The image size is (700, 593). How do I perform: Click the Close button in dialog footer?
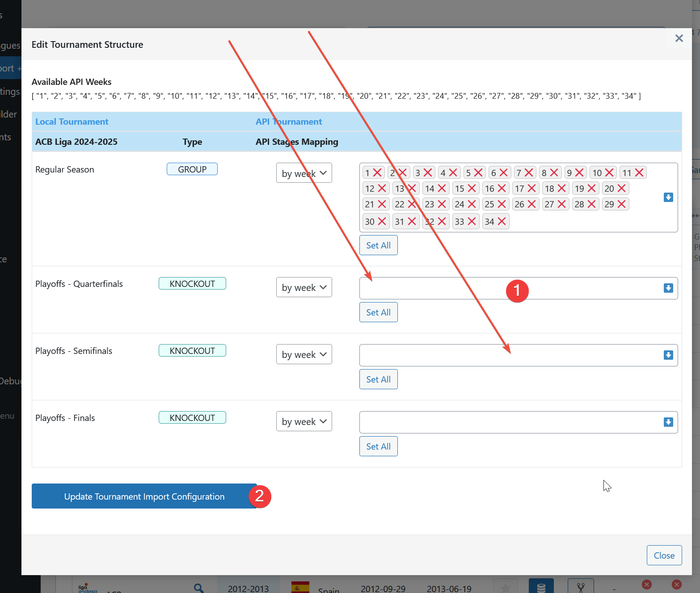tap(664, 555)
